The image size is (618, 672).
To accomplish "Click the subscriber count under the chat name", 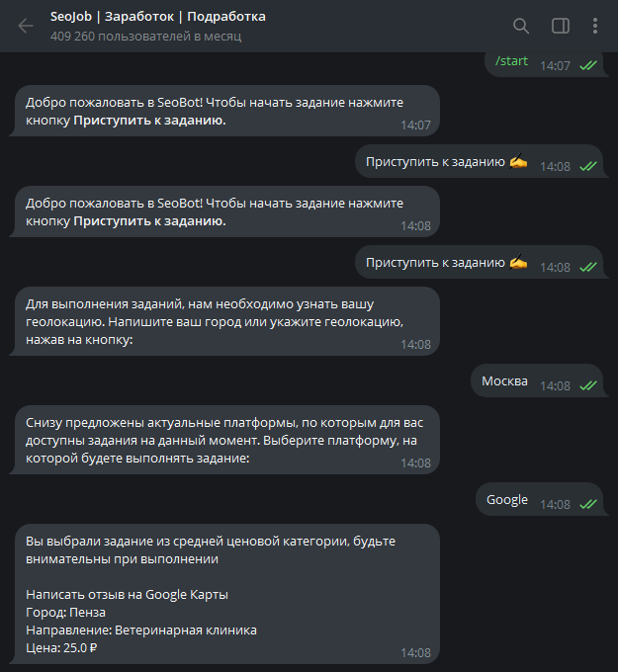I will point(145,37).
